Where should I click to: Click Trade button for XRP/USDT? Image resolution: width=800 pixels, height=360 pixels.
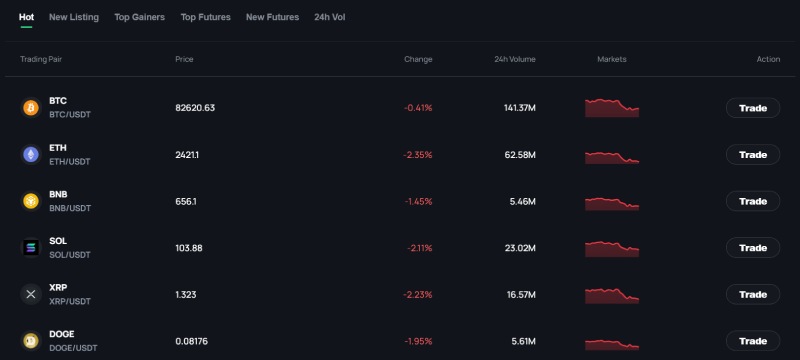pos(753,295)
